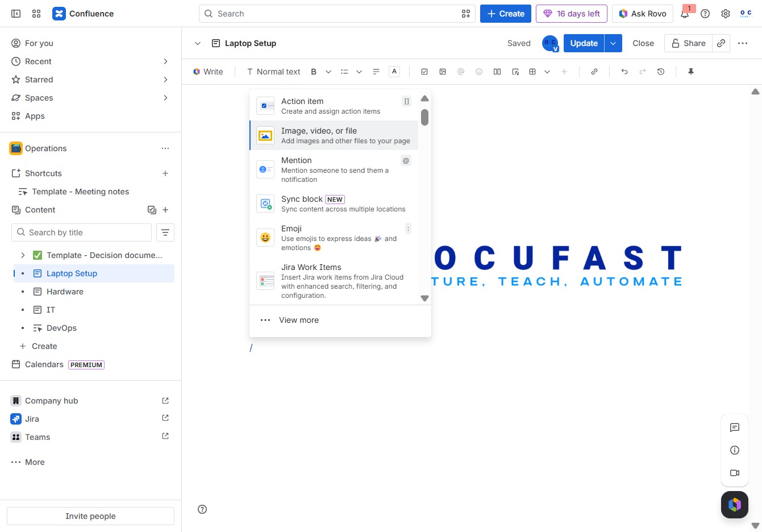Screen dimensions: 762x532
Task: Select Action item from the insert menu
Action: [x=334, y=106]
